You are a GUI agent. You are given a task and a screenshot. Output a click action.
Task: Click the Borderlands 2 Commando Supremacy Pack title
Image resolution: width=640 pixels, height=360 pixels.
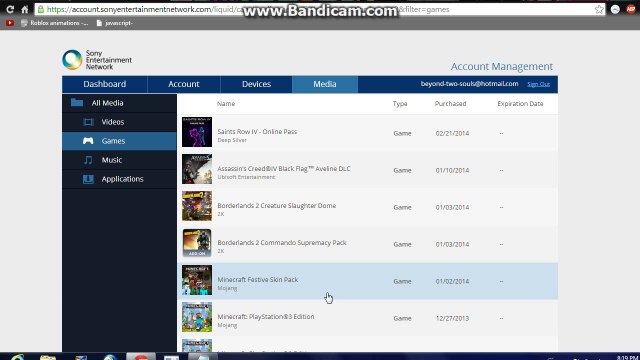click(x=282, y=242)
